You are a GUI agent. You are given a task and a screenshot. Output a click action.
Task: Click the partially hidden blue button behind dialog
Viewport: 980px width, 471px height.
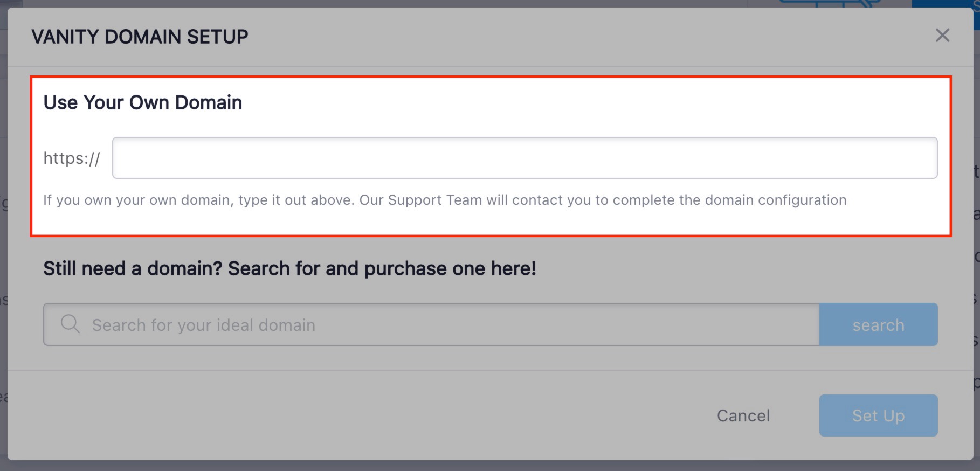pyautogui.click(x=946, y=3)
